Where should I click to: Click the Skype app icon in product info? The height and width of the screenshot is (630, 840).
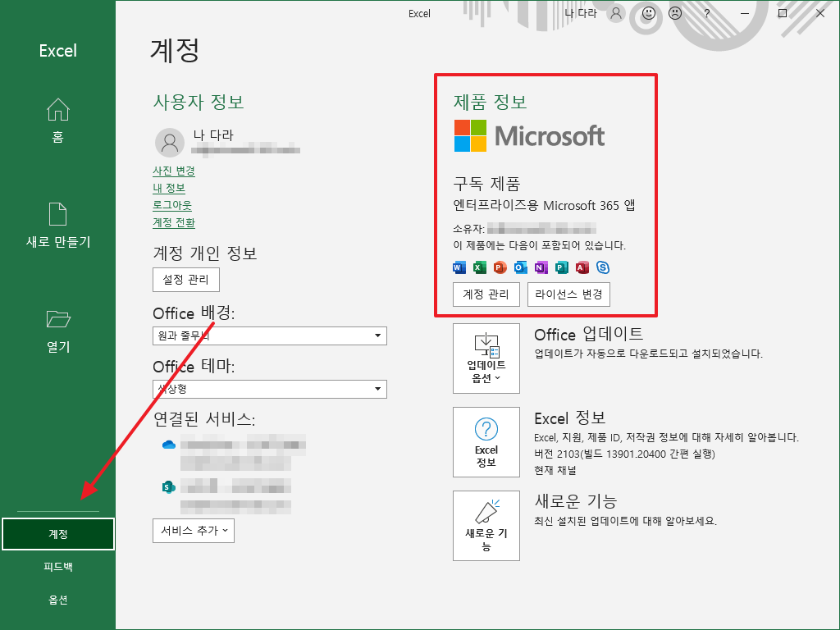(603, 267)
